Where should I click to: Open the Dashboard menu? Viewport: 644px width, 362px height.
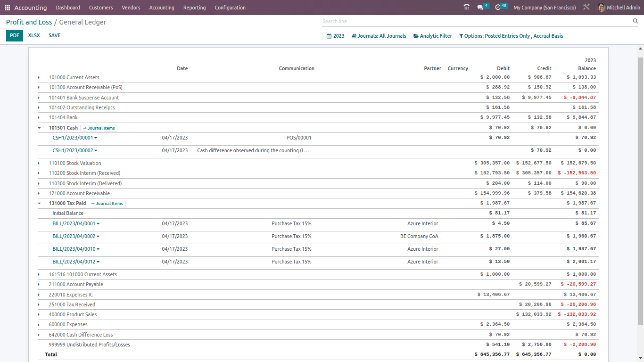(68, 8)
